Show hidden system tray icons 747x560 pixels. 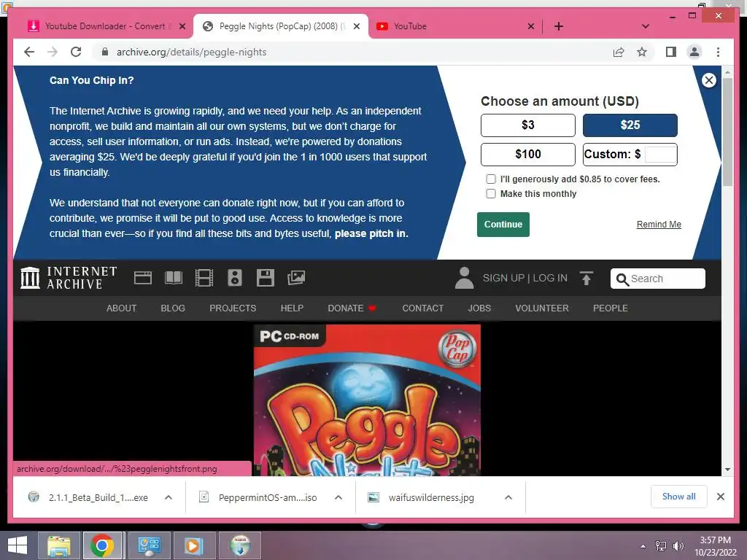pyautogui.click(x=643, y=546)
